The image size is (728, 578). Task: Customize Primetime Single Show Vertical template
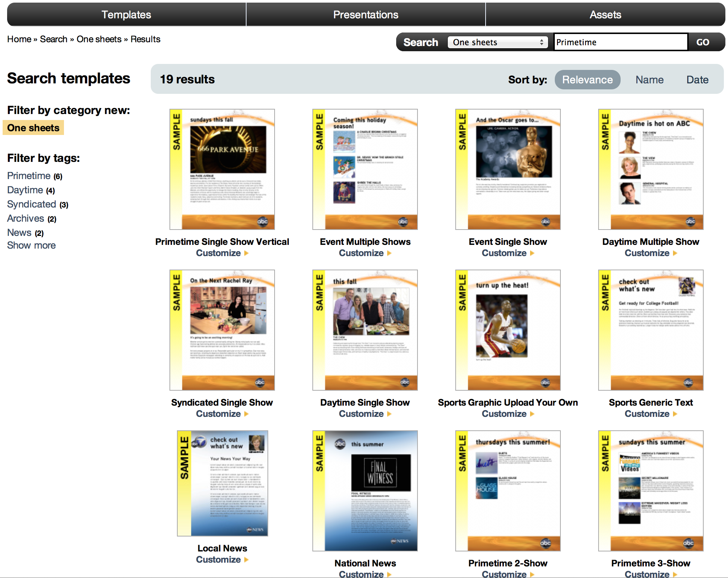point(222,253)
